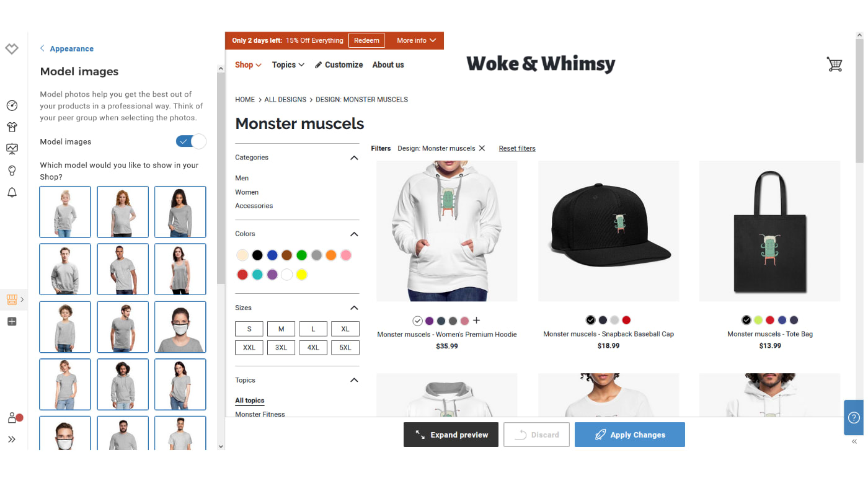Screen dimensions: 868x496
Task: Toggle the Model images switch off
Action: click(x=191, y=141)
